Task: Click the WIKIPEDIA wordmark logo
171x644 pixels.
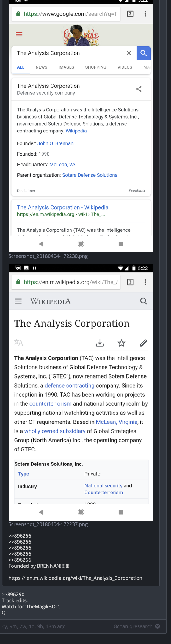Action: (50, 301)
